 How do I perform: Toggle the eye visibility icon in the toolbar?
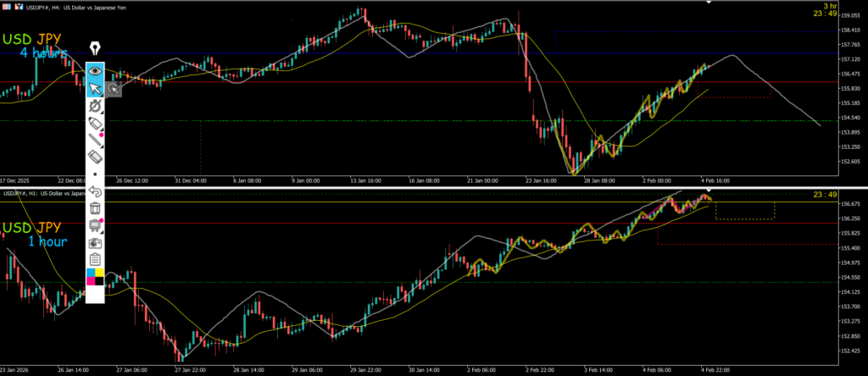click(95, 71)
